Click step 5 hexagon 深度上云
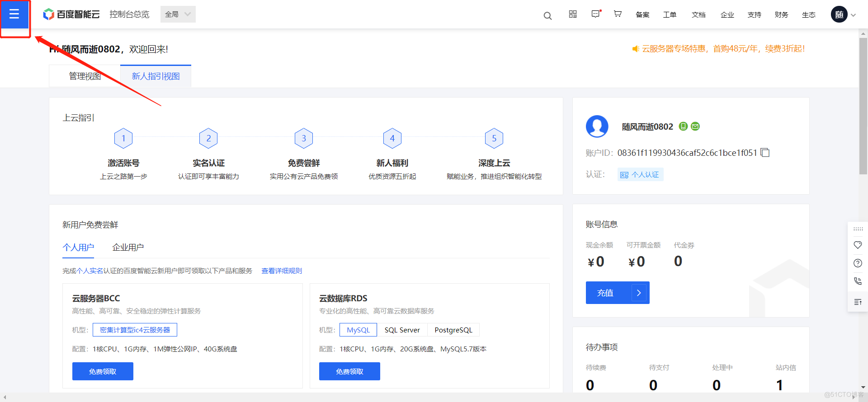 (x=494, y=138)
